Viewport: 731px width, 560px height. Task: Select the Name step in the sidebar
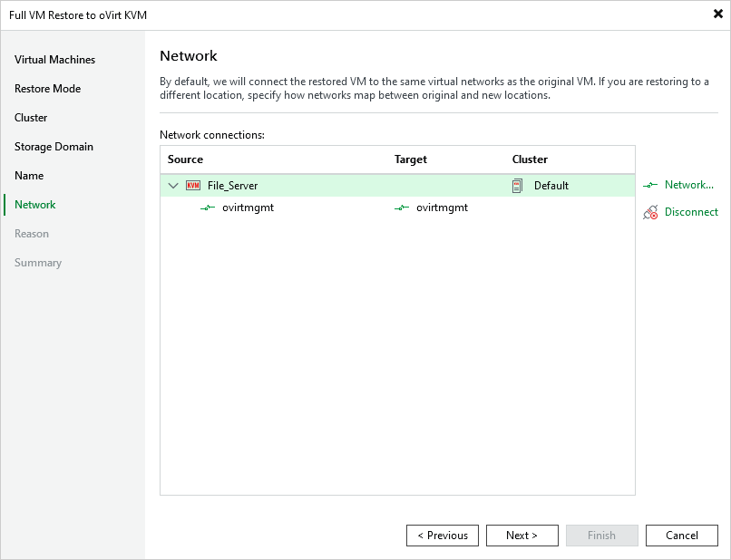(28, 175)
